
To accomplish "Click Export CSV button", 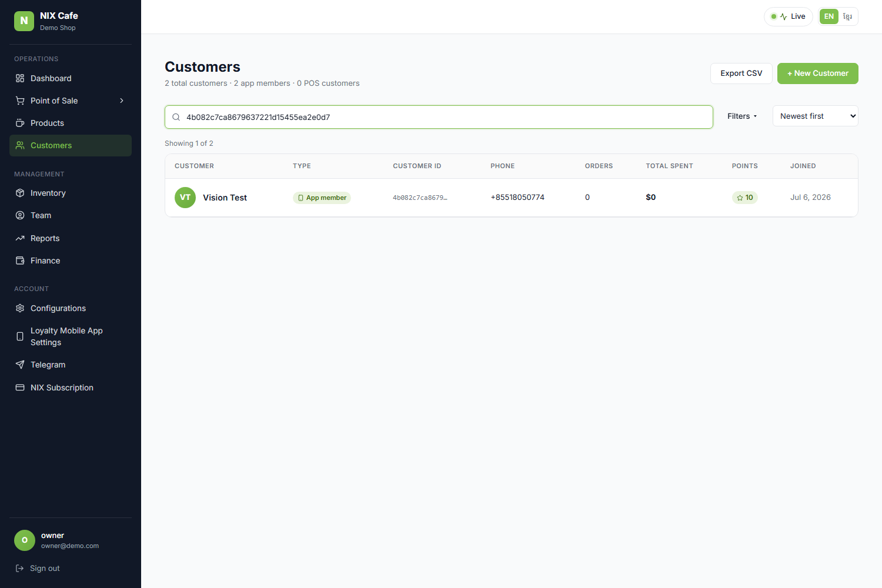I will [x=741, y=73].
